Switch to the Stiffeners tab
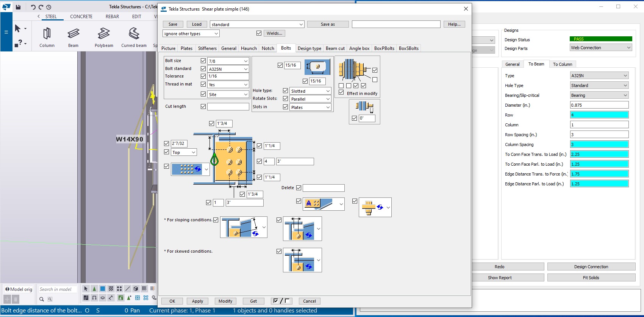Screen dimensions: 644x317 coord(207,48)
